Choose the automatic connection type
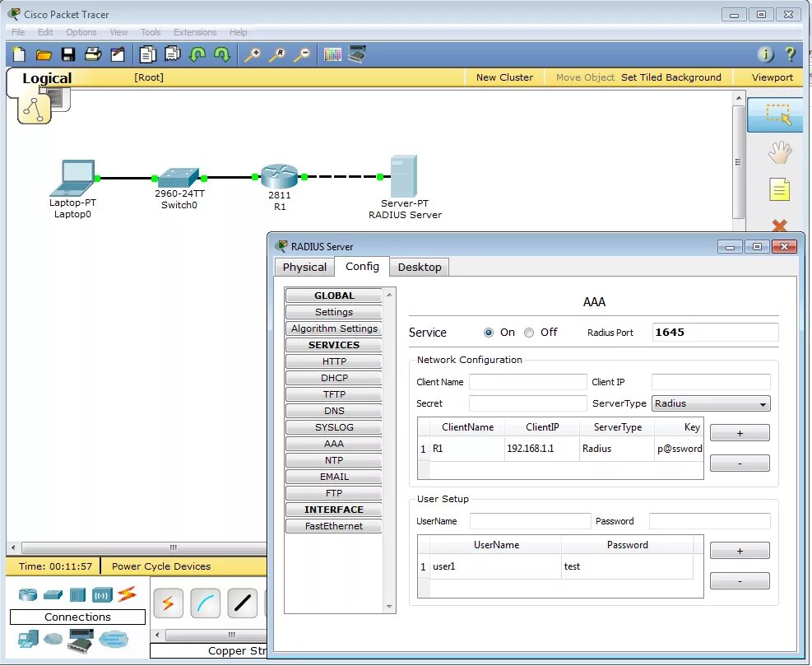The image size is (812, 666). (x=169, y=603)
